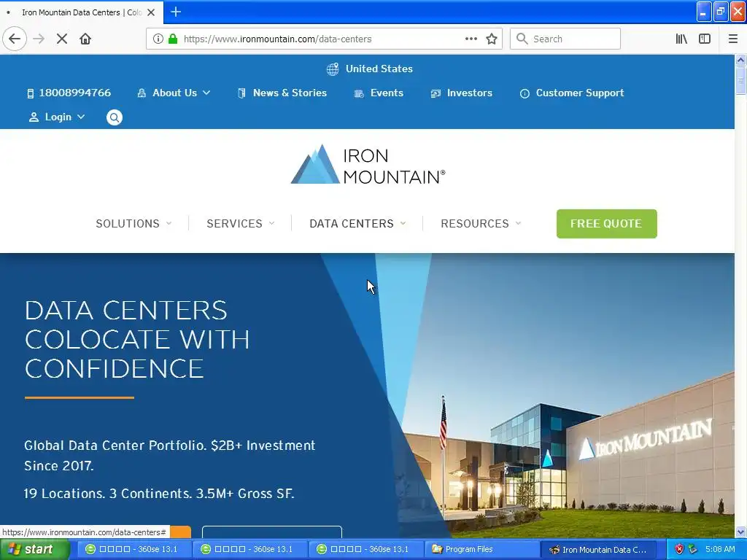Select the United States region link
Image resolution: width=747 pixels, height=560 pixels.
click(x=379, y=69)
